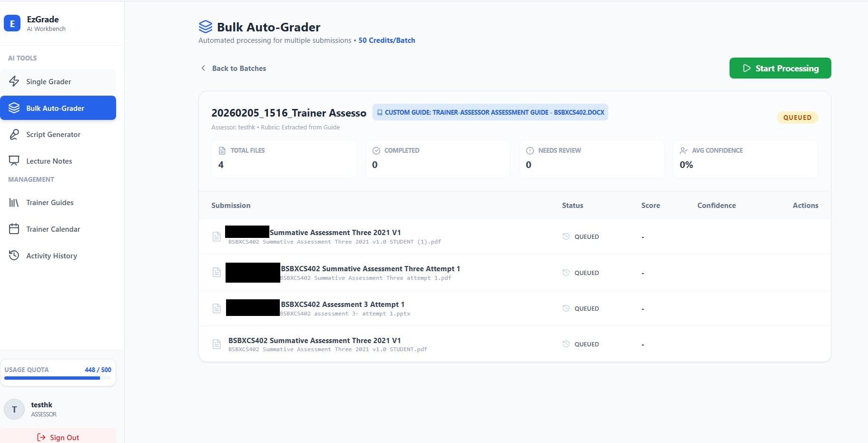
Task: Click the Trainer Guides library icon
Action: tap(14, 203)
